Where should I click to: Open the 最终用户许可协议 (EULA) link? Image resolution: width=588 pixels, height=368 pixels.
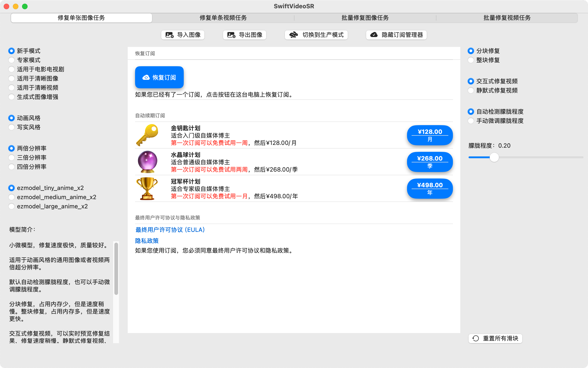170,230
